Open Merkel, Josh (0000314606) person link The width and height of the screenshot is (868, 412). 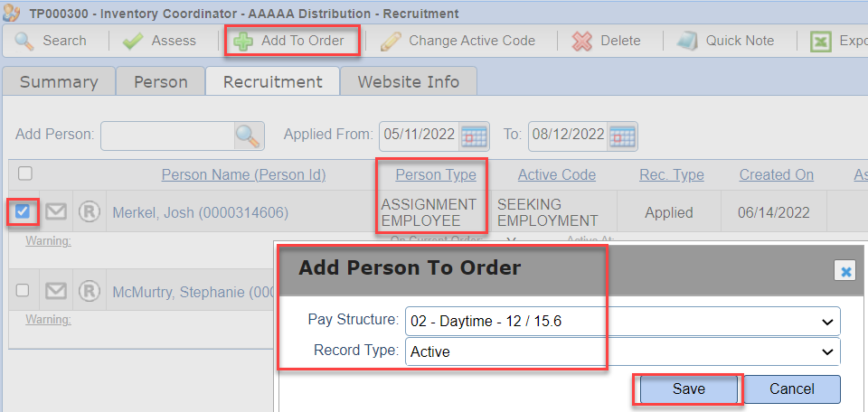point(201,212)
